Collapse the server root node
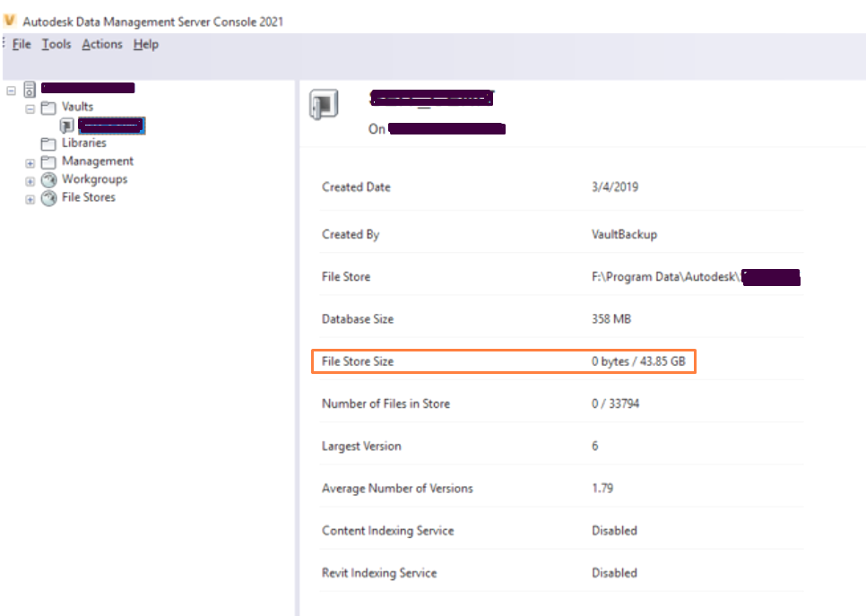The width and height of the screenshot is (866, 616). click(11, 90)
